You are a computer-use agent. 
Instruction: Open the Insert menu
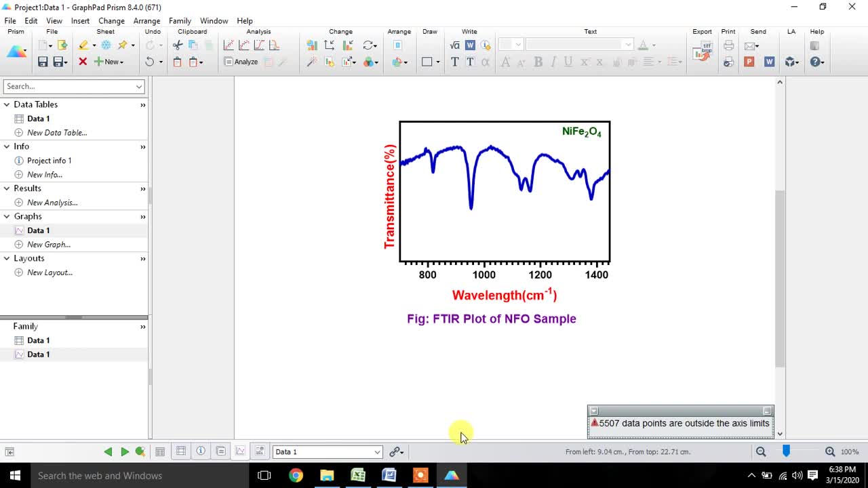click(80, 21)
